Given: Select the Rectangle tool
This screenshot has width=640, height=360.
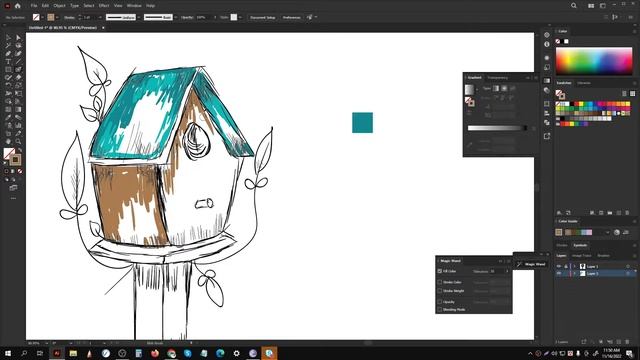Looking at the screenshot, I should coord(8,69).
